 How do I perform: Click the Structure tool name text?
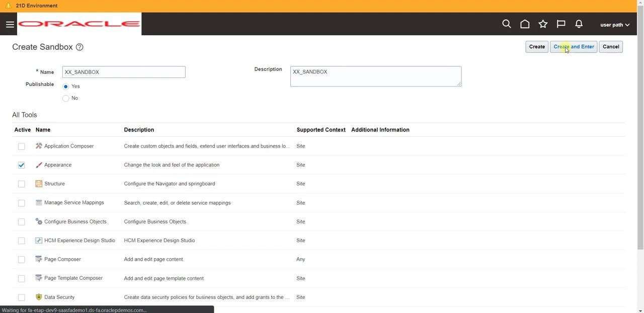(x=54, y=184)
